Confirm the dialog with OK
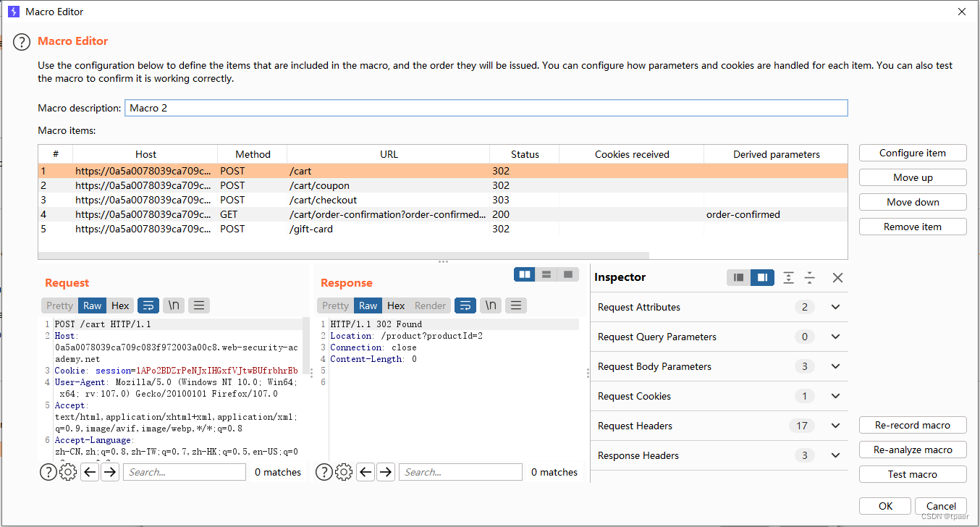This screenshot has width=980, height=527. point(885,506)
